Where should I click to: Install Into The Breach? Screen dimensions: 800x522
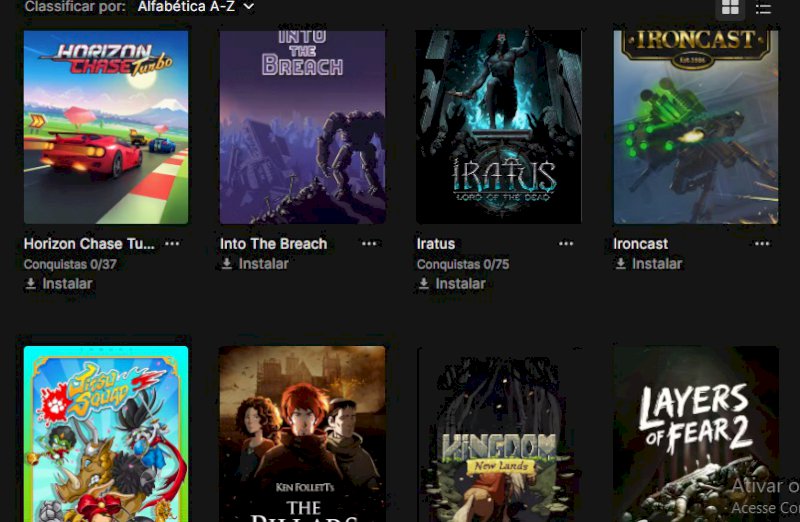pos(255,264)
